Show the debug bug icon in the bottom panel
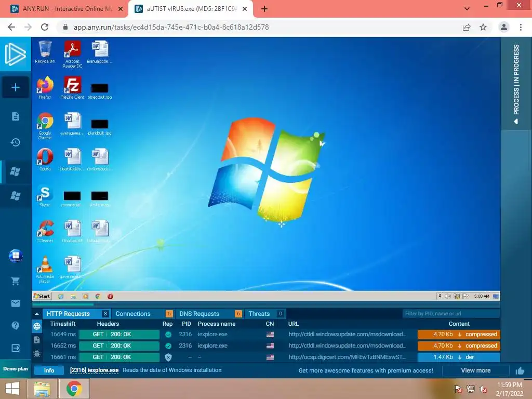This screenshot has height=399, width=532. coord(37,353)
